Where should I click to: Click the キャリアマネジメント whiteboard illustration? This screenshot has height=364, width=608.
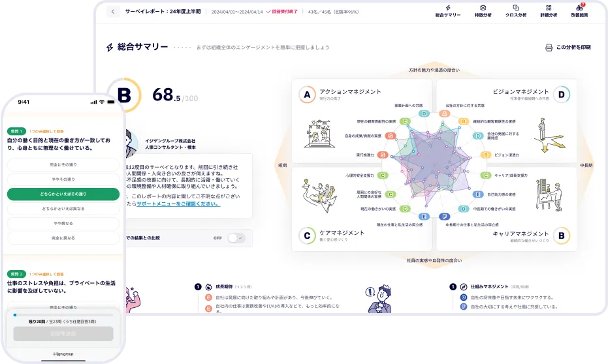coord(549,194)
